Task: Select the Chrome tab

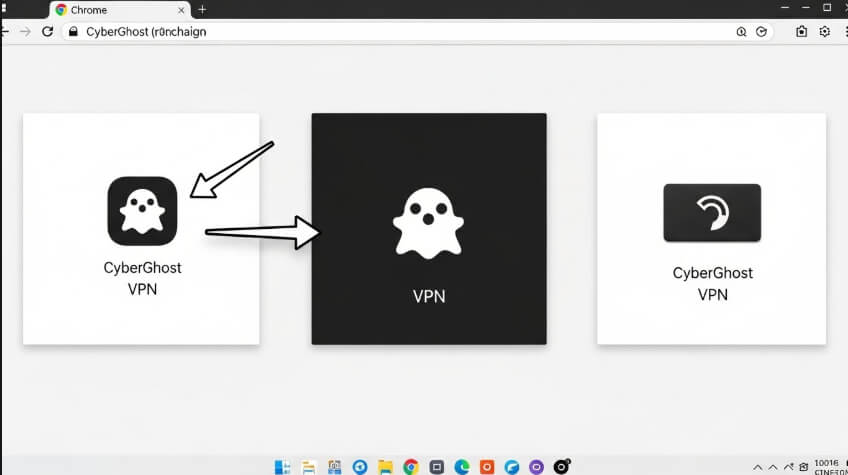Action: point(120,10)
